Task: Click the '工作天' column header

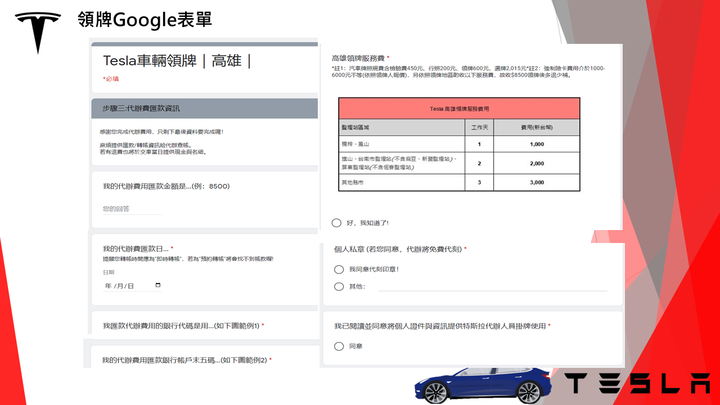Action: (x=479, y=128)
